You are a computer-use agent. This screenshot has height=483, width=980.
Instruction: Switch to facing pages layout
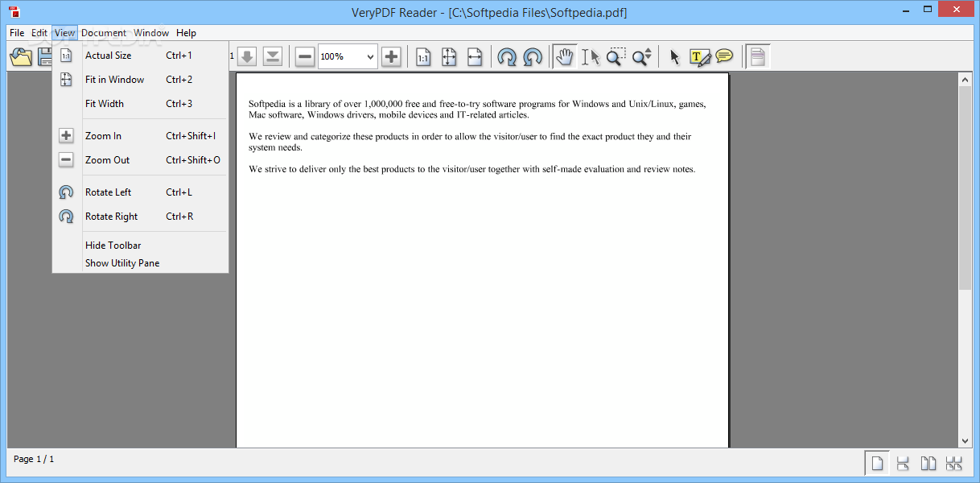[x=929, y=463]
